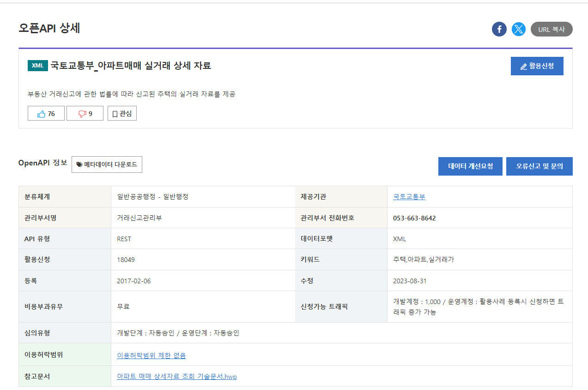588x390 pixels.
Task: Click the thumbs-up like button showing 76
Action: (46, 114)
